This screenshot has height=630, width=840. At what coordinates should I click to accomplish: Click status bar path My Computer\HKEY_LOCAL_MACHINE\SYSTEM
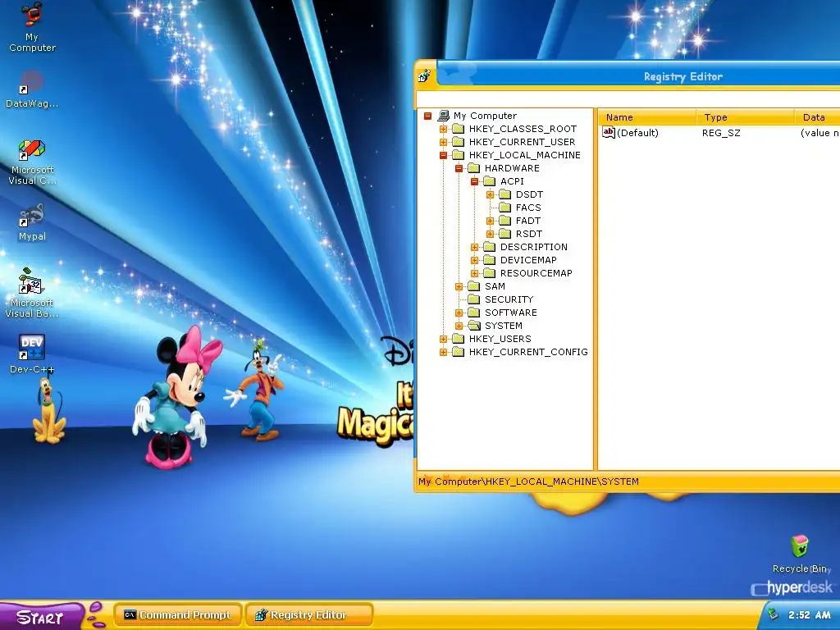click(x=529, y=482)
